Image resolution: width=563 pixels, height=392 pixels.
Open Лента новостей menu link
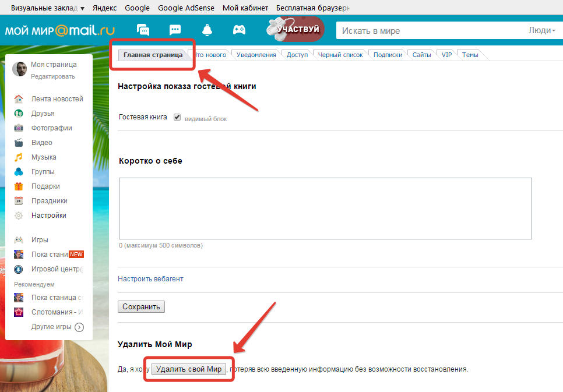(57, 98)
